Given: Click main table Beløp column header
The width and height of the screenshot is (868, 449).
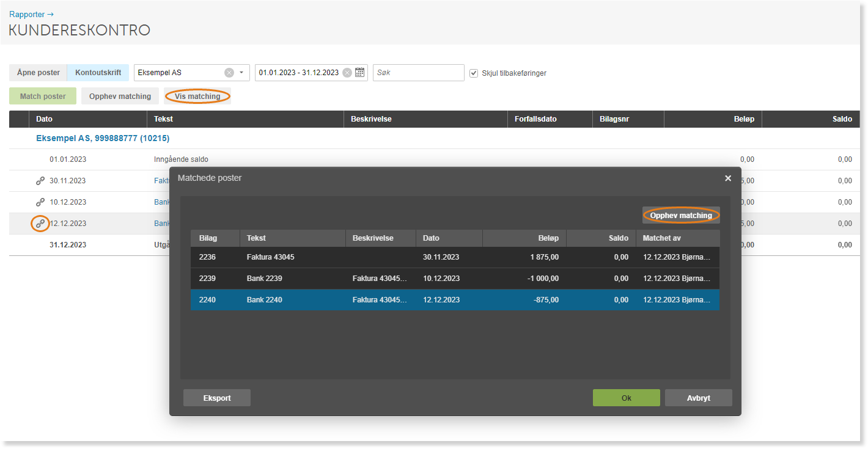Looking at the screenshot, I should pos(713,119).
